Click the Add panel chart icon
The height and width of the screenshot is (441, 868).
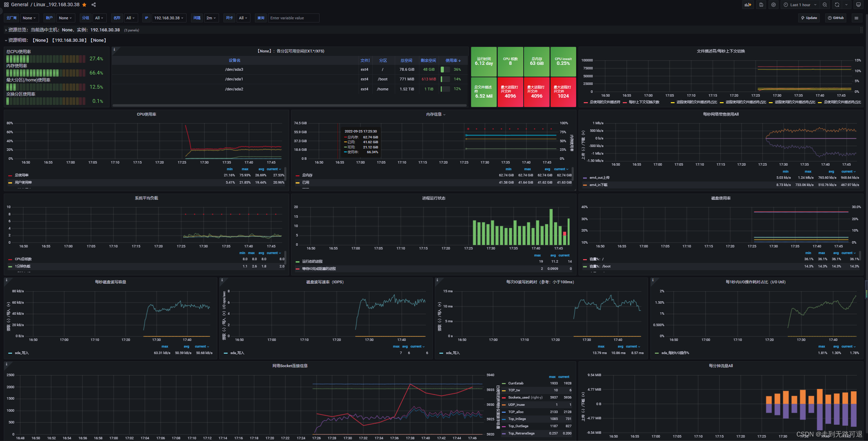click(748, 5)
